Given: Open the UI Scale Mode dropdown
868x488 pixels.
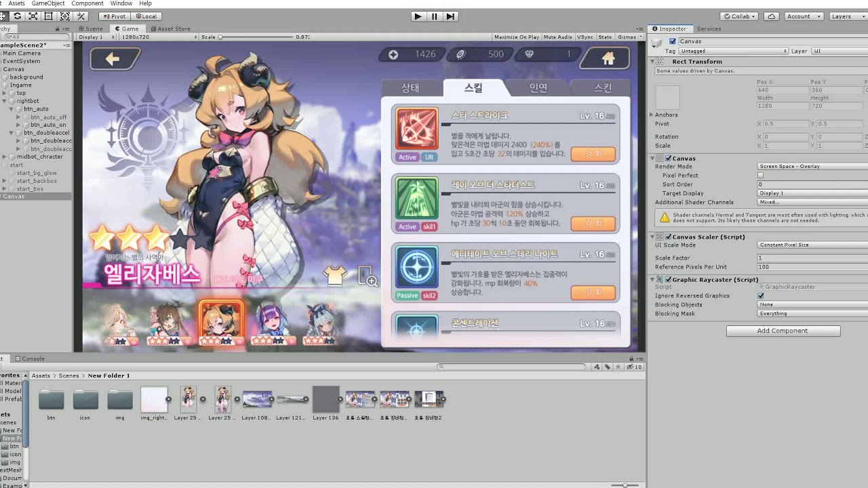Looking at the screenshot, I should (x=812, y=245).
